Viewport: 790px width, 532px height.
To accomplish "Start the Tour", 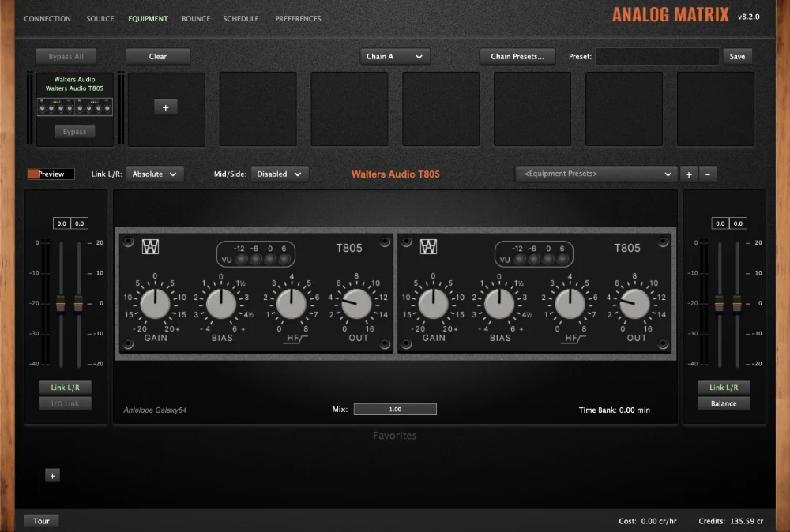I will click(41, 521).
